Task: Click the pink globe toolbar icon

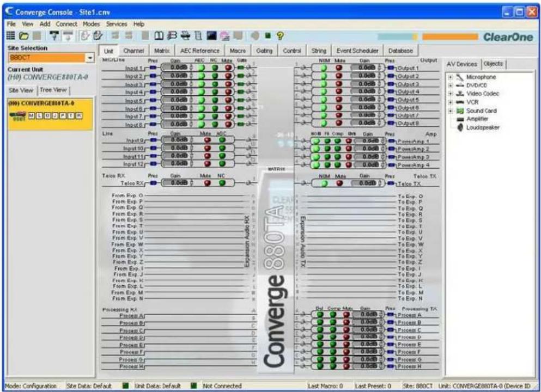Action: [x=224, y=35]
